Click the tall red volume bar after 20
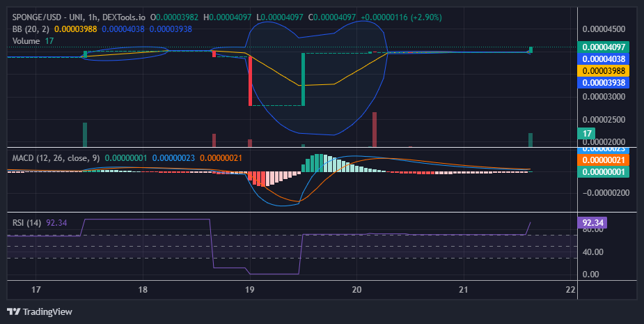Viewport: 644px width, 324px height. [x=375, y=130]
